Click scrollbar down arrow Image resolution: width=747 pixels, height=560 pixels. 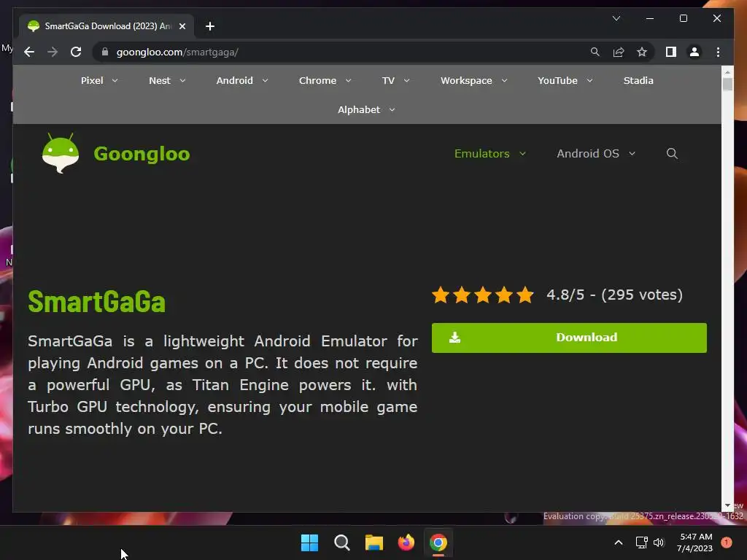pyautogui.click(x=727, y=506)
